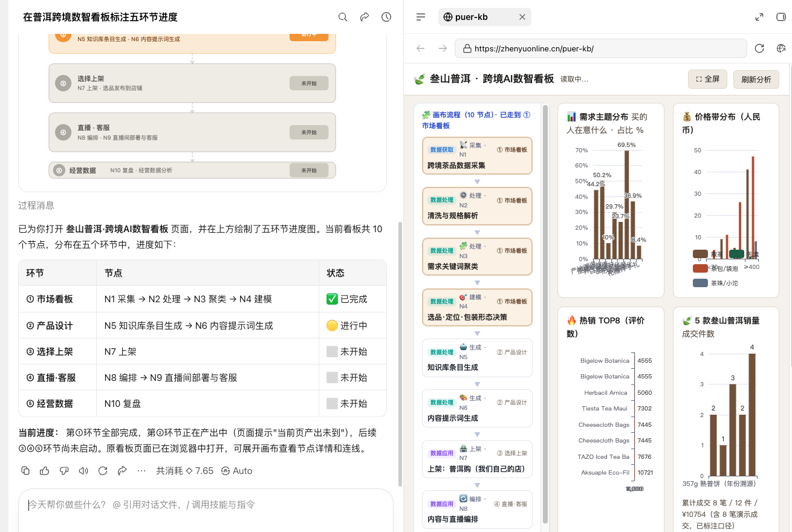Go back with the browser back arrow

(421, 48)
